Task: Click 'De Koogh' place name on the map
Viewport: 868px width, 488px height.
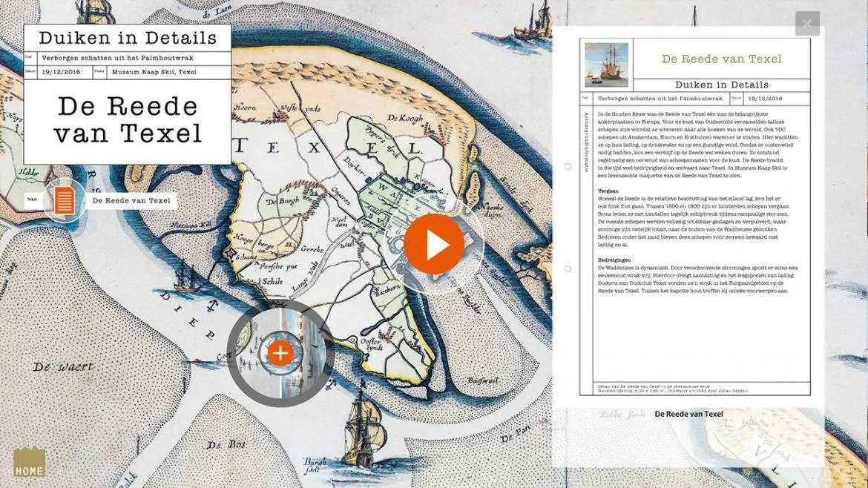Action: 404,118
